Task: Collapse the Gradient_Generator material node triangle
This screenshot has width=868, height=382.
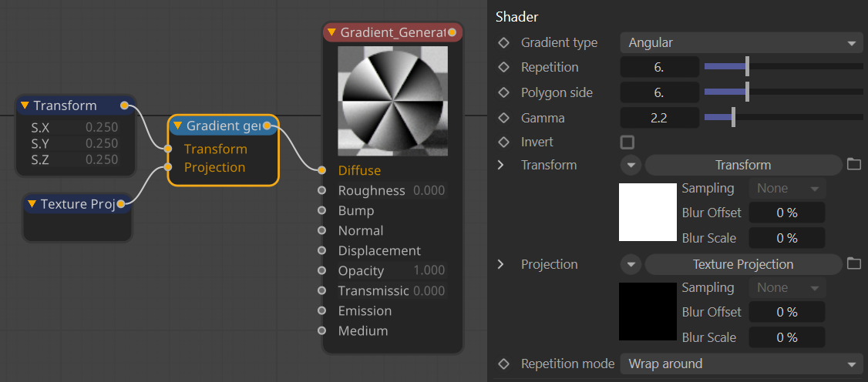Action: (331, 32)
